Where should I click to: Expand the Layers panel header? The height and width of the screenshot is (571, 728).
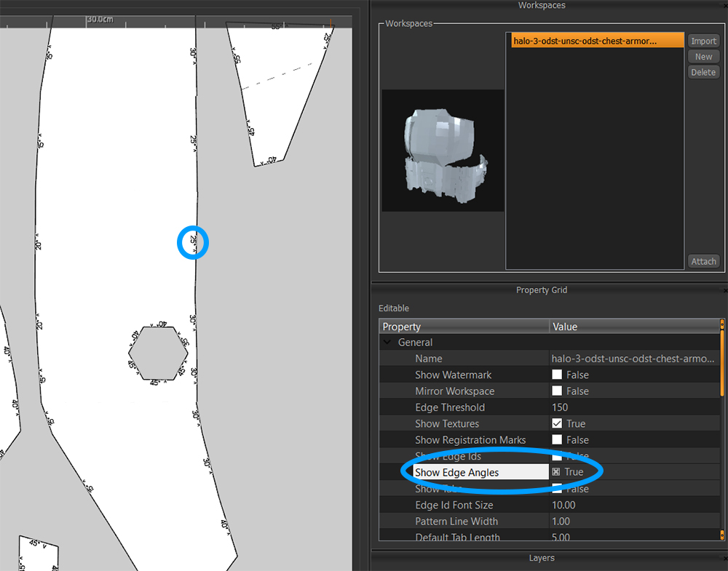[541, 558]
